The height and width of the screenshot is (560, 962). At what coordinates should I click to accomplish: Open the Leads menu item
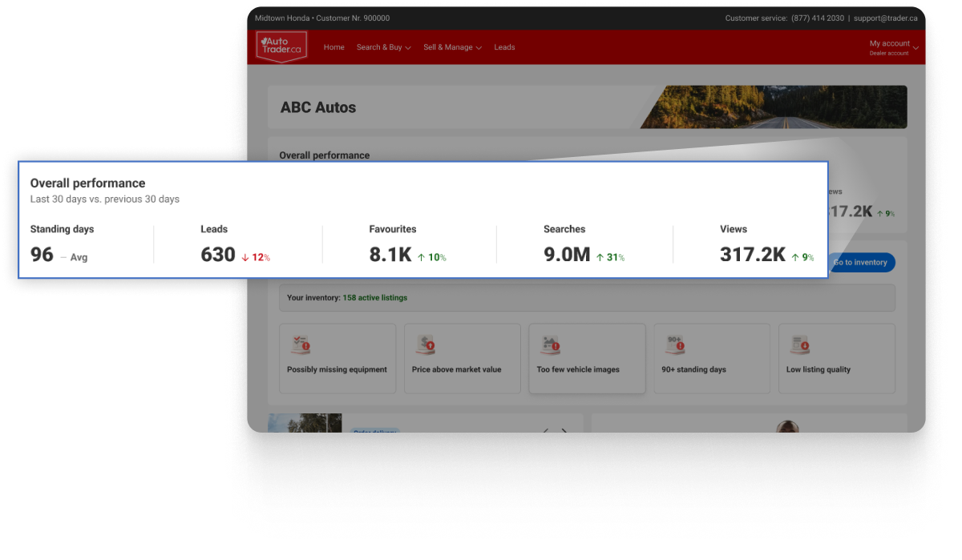pos(504,47)
